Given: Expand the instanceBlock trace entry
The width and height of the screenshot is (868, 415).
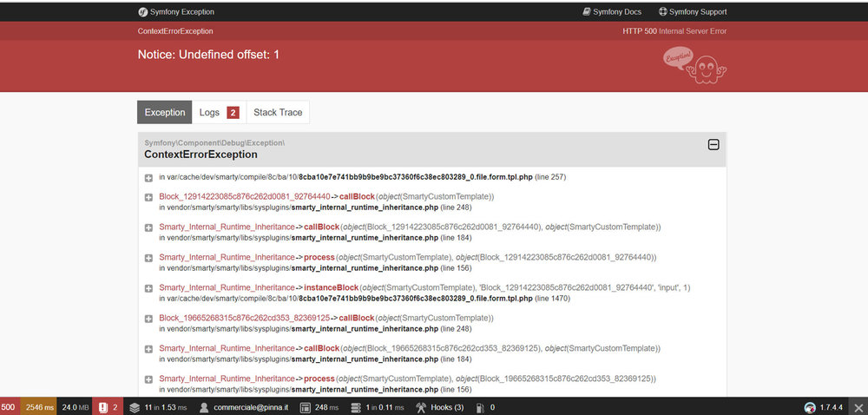Looking at the screenshot, I should 148,289.
